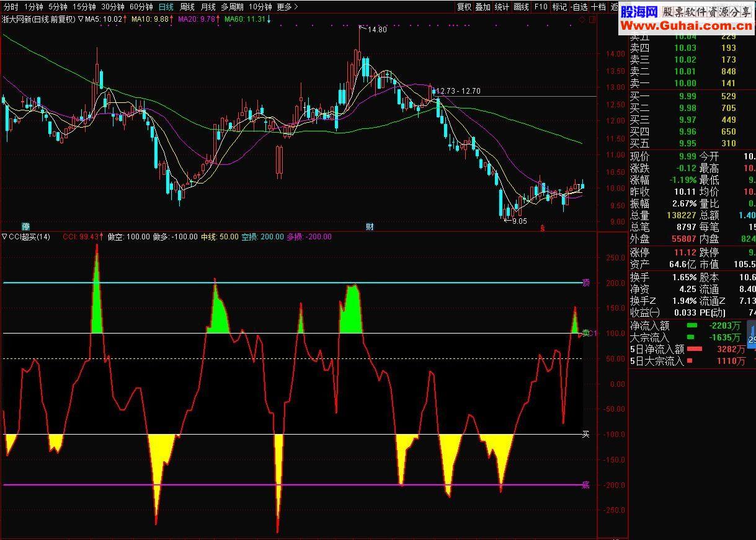The width and height of the screenshot is (756, 540).
Task: Click the 底 bottom line label
Action: [585, 485]
